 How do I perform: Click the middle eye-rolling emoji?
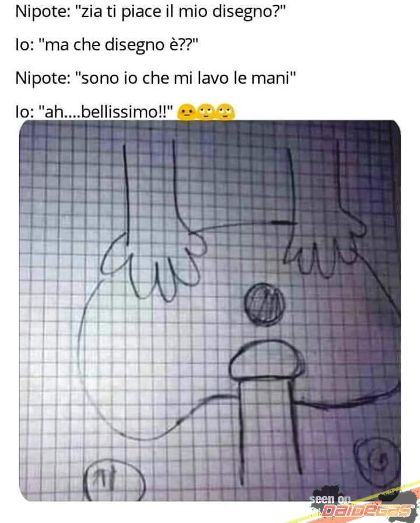[x=206, y=113]
